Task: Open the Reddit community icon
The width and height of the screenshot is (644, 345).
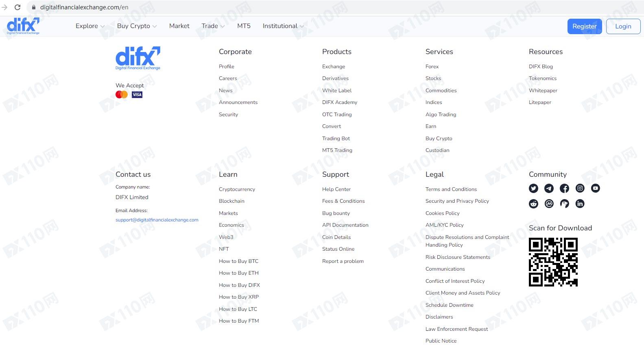Action: [x=533, y=204]
